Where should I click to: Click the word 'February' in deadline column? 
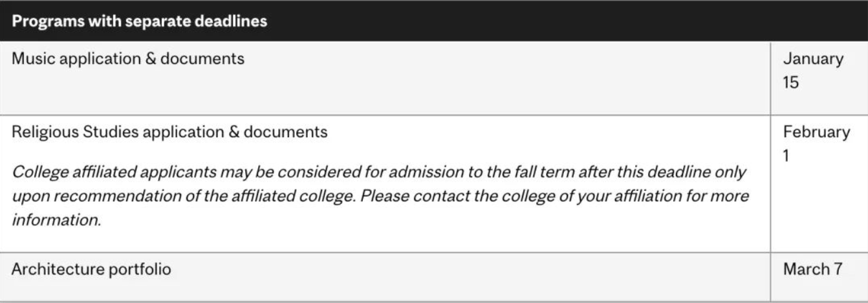pos(816,132)
